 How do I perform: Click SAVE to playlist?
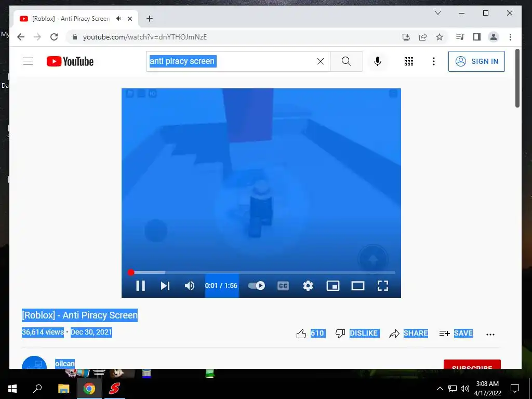point(456,334)
